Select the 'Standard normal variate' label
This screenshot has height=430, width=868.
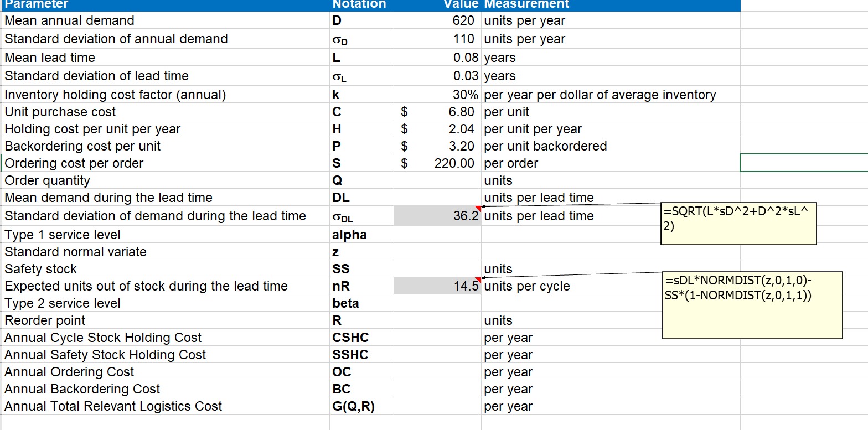(x=76, y=252)
